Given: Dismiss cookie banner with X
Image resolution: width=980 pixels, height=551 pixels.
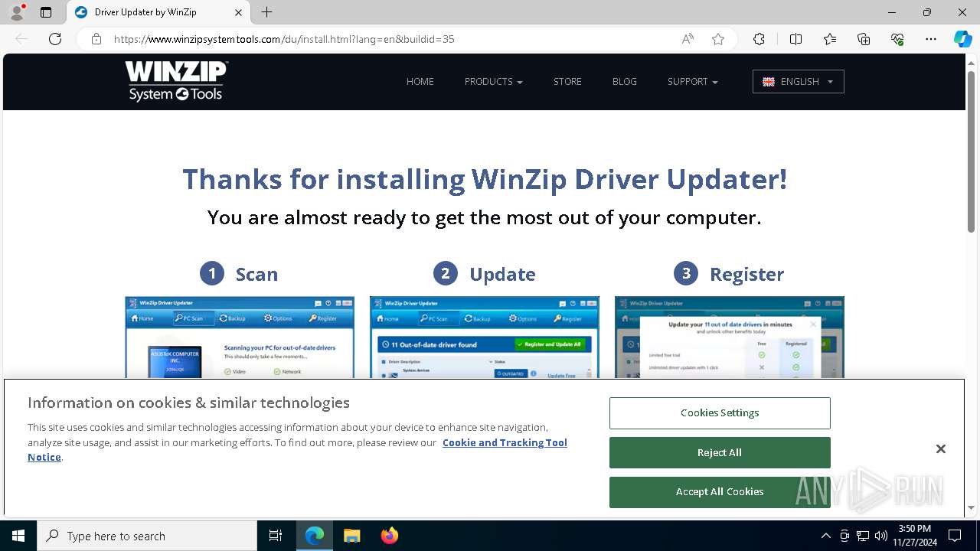Looking at the screenshot, I should click(x=940, y=449).
